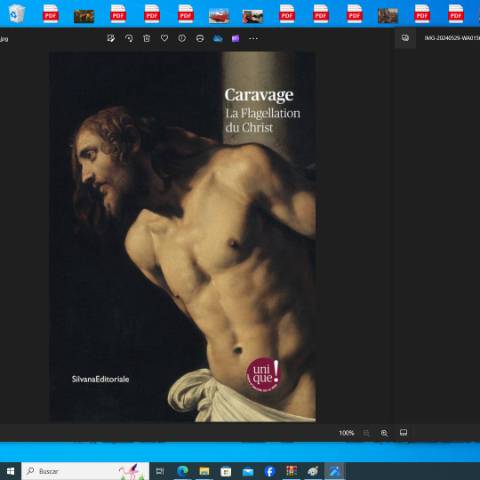Select the PDF file beside the Recycle Bin
This screenshot has width=480, height=480.
tap(51, 14)
